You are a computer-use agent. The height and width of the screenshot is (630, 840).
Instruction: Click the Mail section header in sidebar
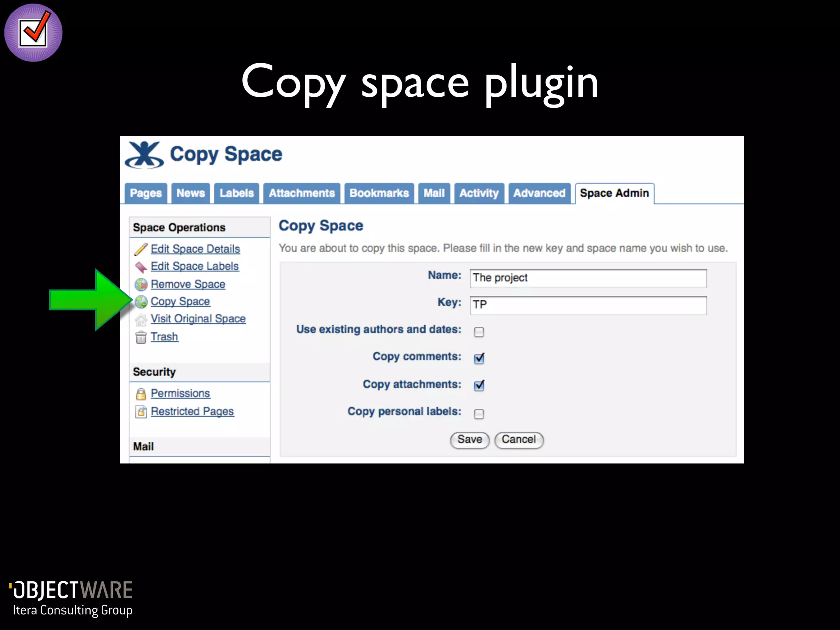pyautogui.click(x=199, y=447)
